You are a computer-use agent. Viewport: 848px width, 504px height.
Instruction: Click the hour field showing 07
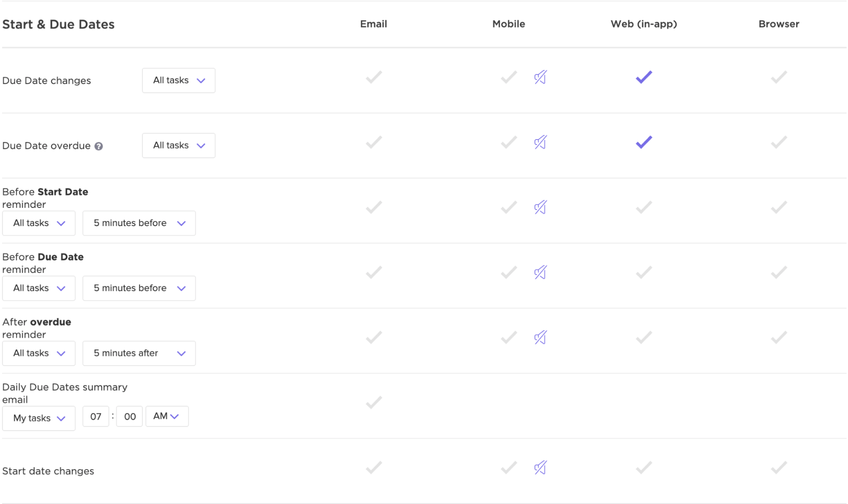pyautogui.click(x=96, y=417)
